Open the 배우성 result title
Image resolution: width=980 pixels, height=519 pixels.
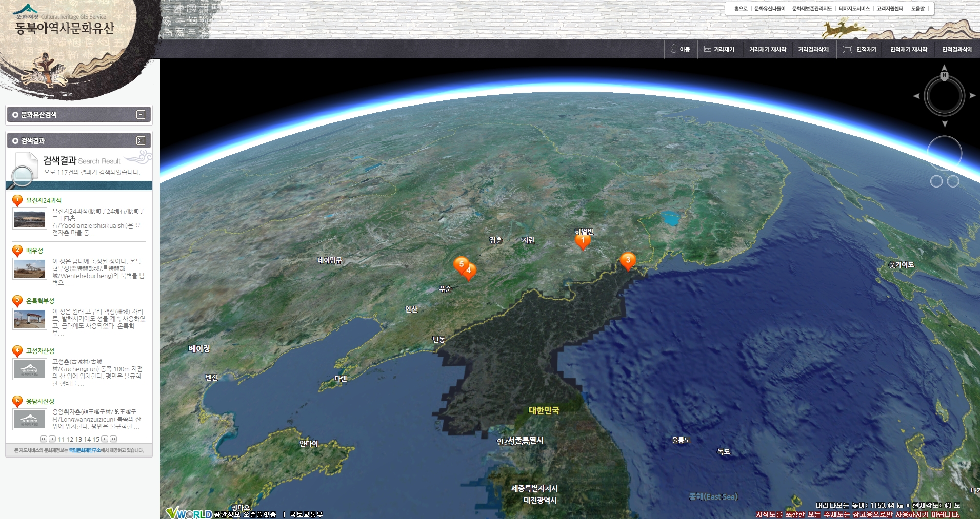pos(34,251)
